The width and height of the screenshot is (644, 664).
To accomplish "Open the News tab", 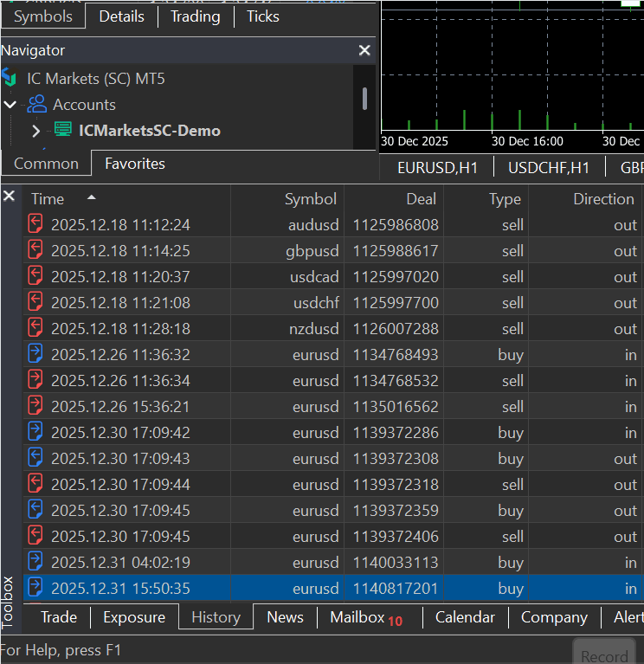I will [x=285, y=617].
